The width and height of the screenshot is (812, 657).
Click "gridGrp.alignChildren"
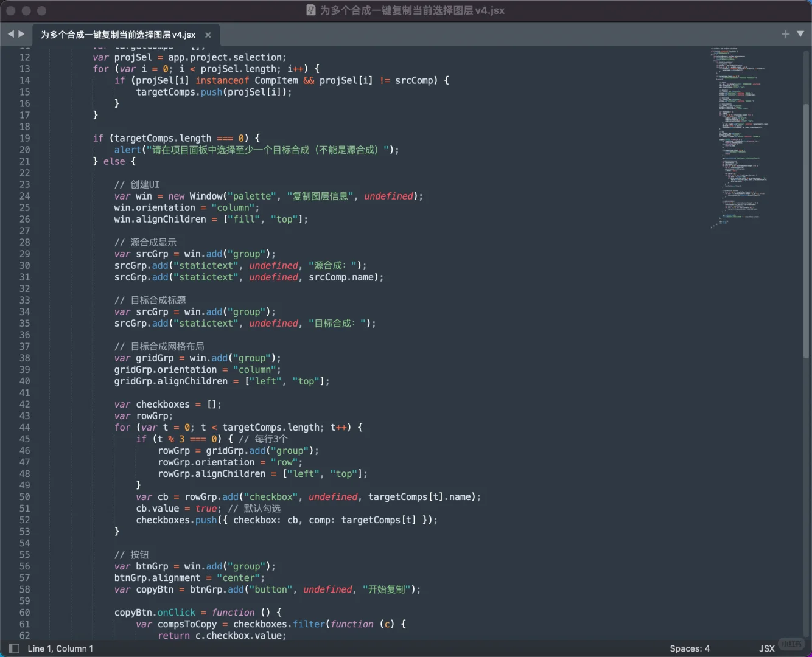coord(171,381)
